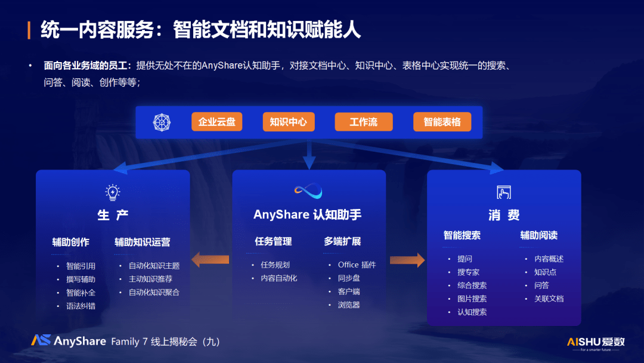Click the AISHU 爱数 logo at bottom right
The width and height of the screenshot is (644, 363).
pyautogui.click(x=596, y=343)
